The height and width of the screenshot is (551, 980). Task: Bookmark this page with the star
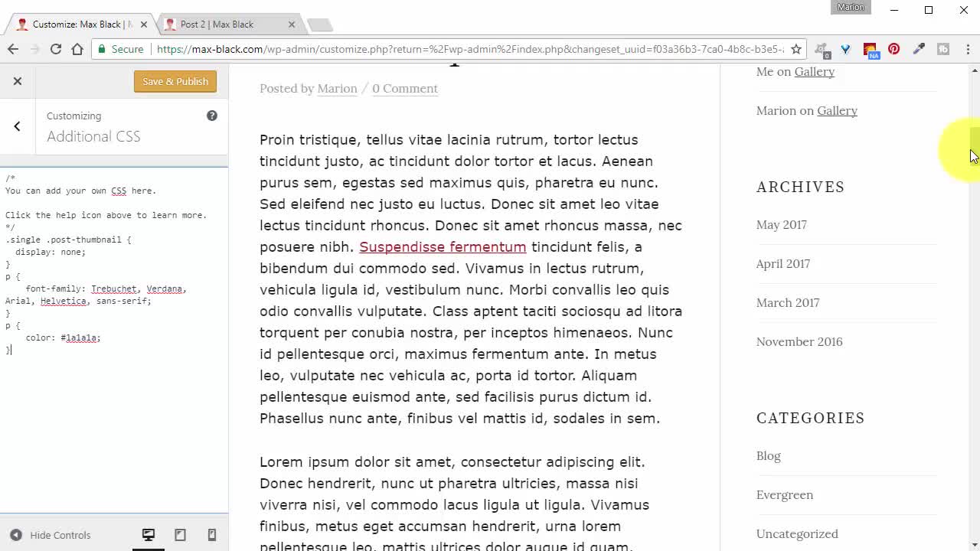tap(796, 49)
